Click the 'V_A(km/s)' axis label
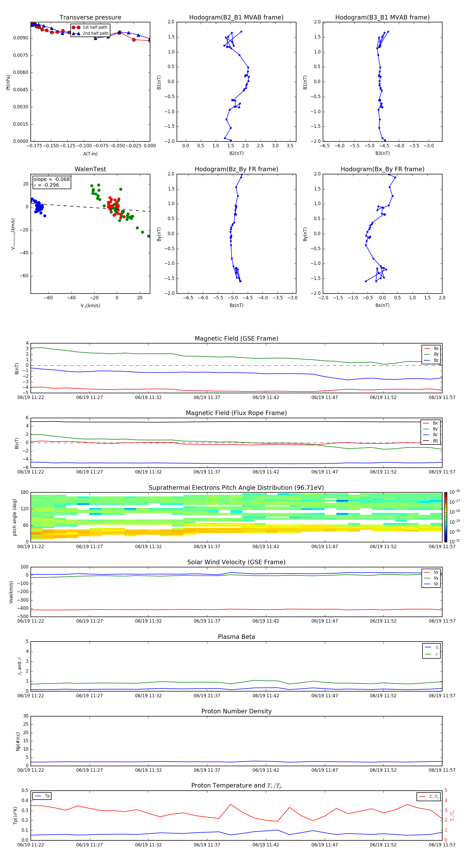This screenshot has width=473, height=868. [x=90, y=306]
